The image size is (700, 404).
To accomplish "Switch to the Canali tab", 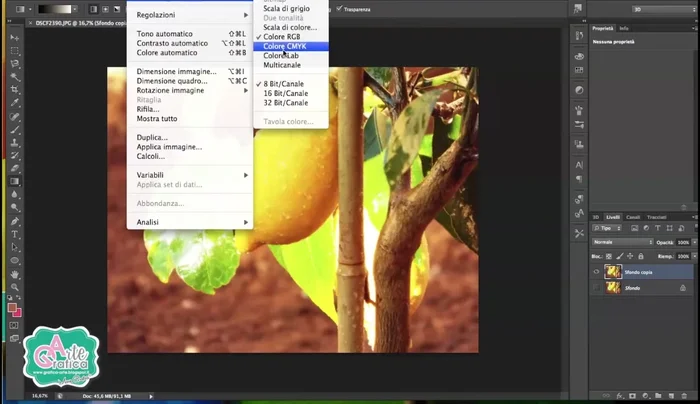I will [x=633, y=216].
